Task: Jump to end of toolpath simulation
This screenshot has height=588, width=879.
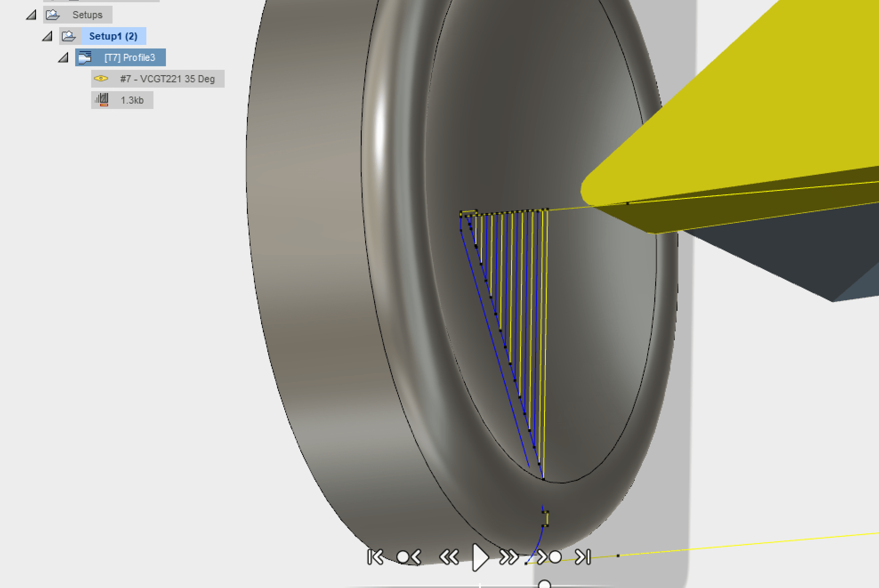Action: (583, 556)
